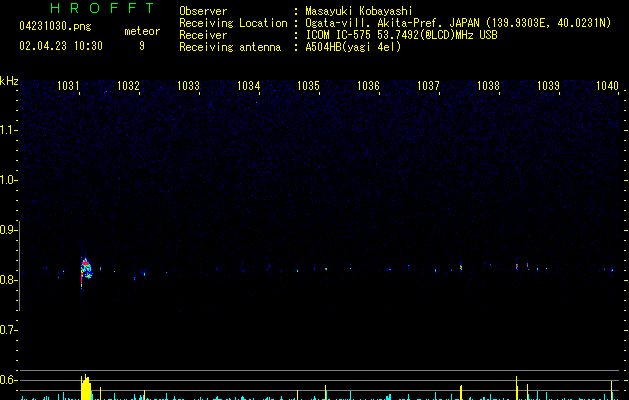Screen dimensions: 629x400
Task: Select the Ogata-vill. Akita-Pref. JAPAN location text
Action: [x=458, y=23]
